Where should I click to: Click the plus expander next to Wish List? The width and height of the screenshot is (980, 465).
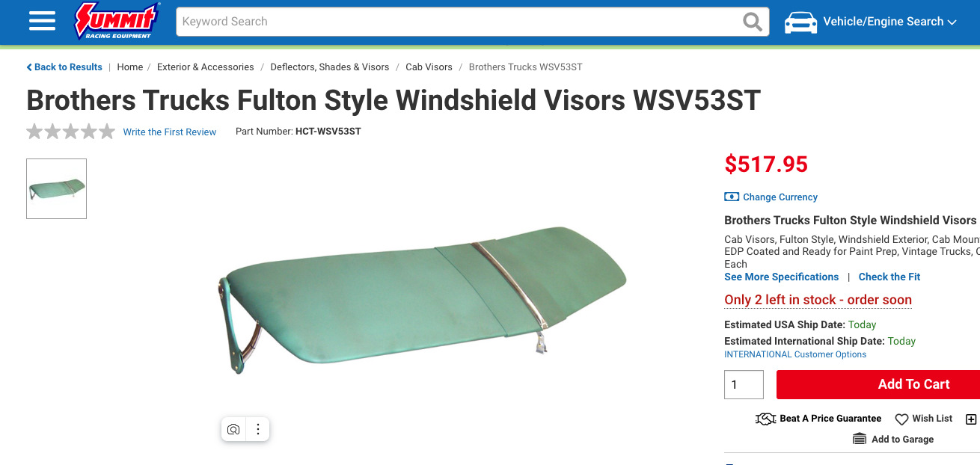[x=971, y=419]
